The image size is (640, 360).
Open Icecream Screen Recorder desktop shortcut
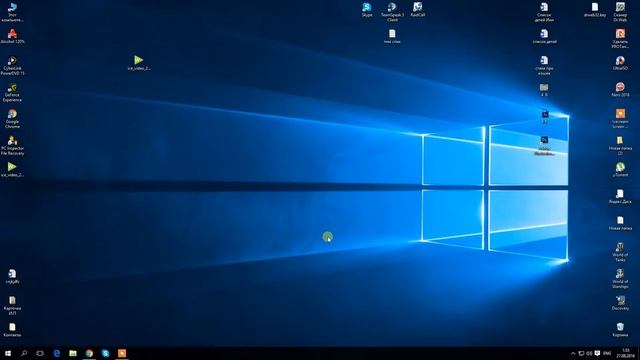(620, 119)
